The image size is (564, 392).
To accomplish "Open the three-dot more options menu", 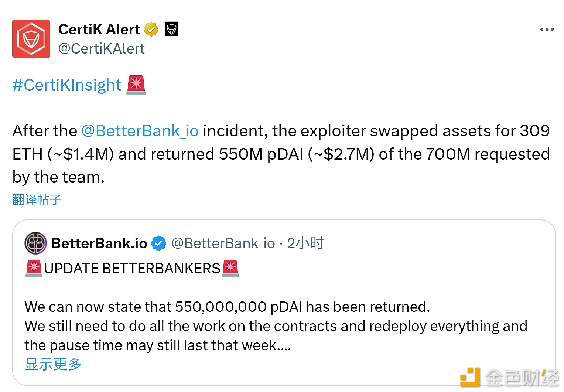I will point(547,30).
